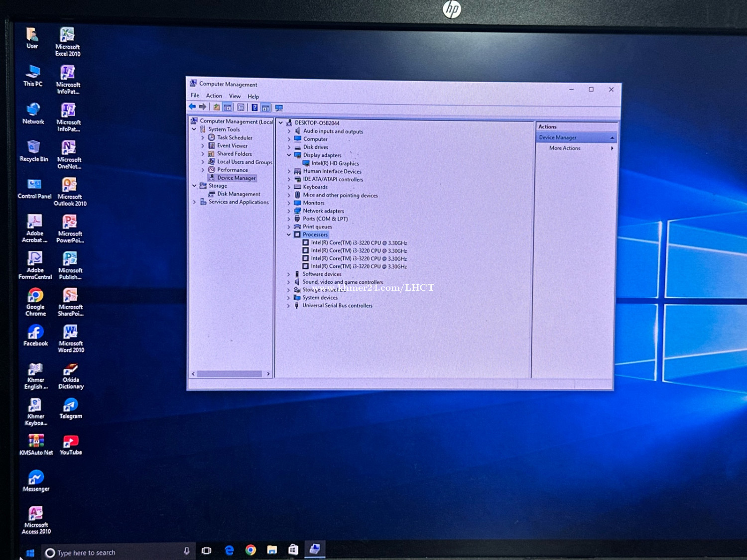Collapse the Actions pane Device Manager section
This screenshot has width=747, height=560.
tap(612, 138)
